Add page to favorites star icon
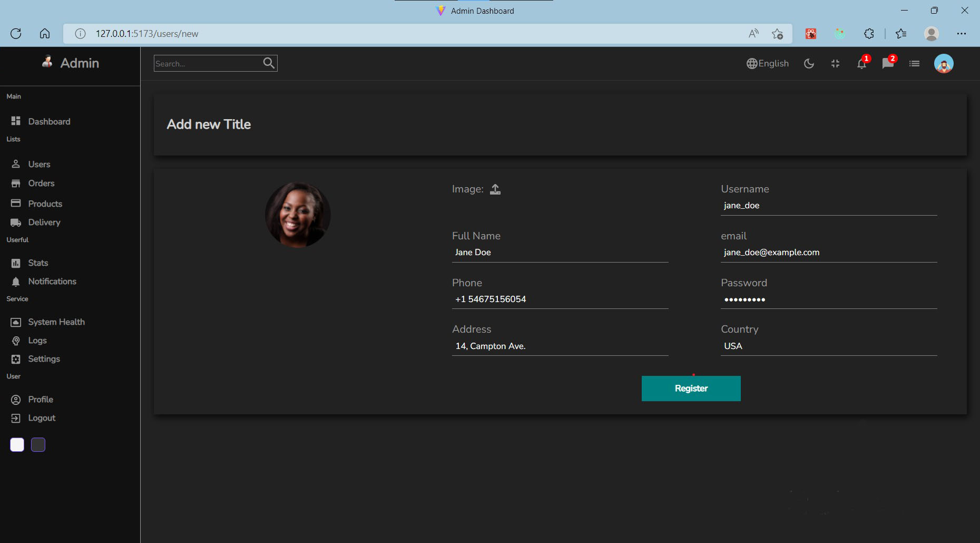The height and width of the screenshot is (543, 980). tap(777, 34)
